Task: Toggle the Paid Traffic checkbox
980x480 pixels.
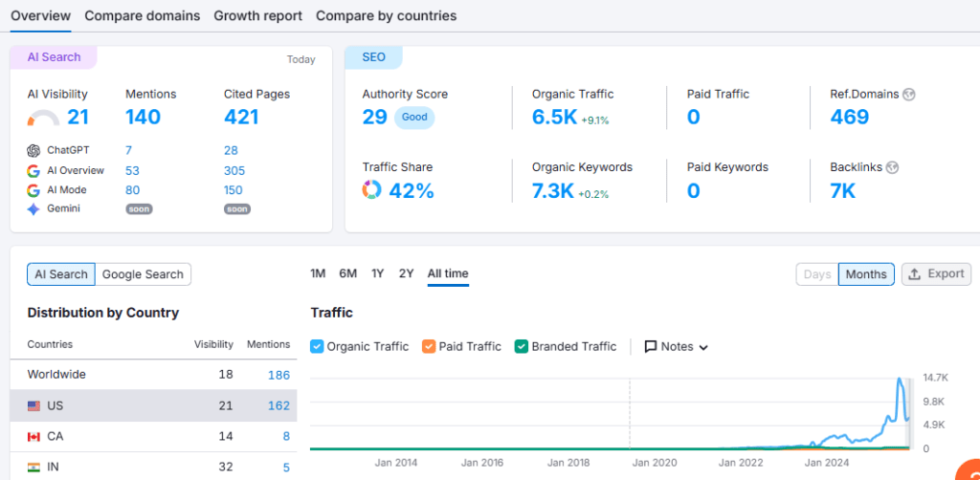Action: coord(429,346)
